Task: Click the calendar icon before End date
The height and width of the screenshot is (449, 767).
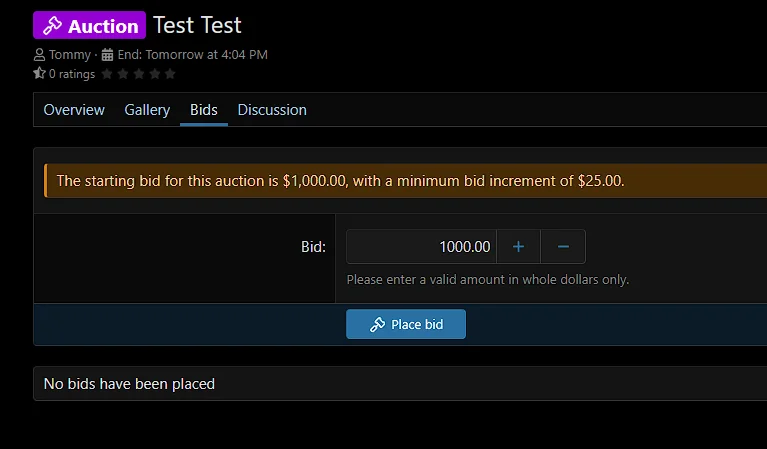Action: (107, 54)
